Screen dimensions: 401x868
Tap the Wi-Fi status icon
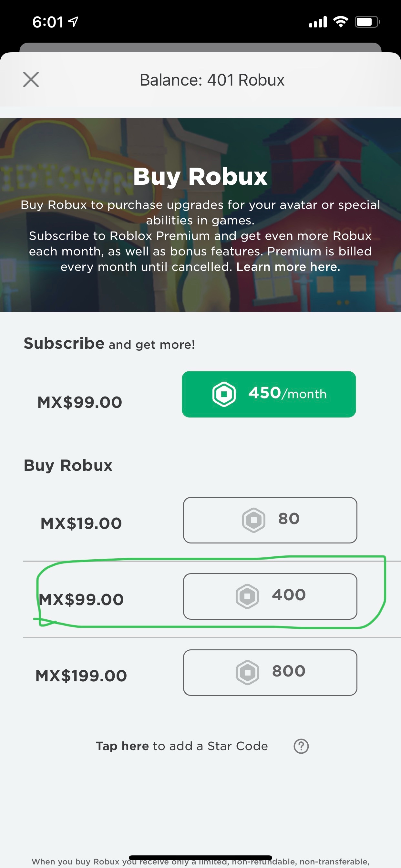340,22
